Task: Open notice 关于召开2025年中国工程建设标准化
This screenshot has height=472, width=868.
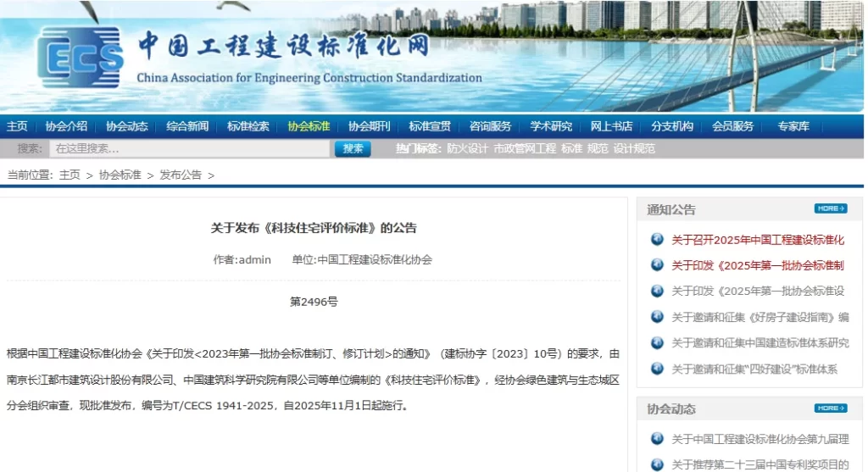Action: [x=758, y=240]
